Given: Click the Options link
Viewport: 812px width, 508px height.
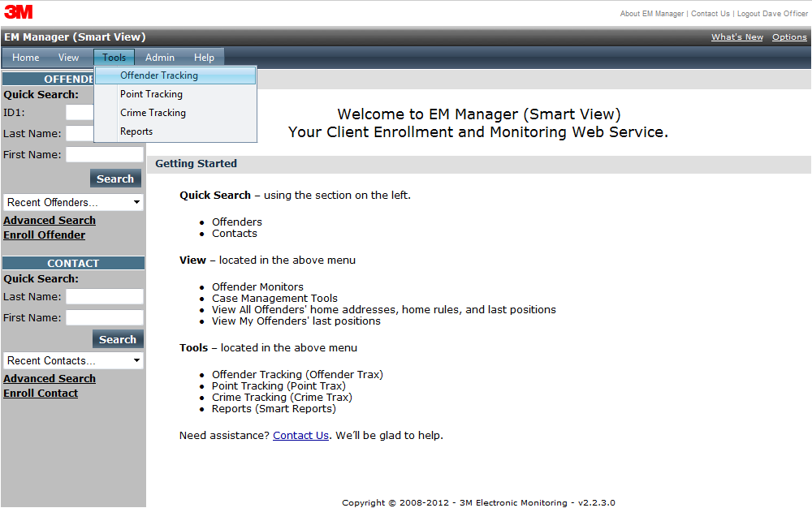Looking at the screenshot, I should pos(789,37).
